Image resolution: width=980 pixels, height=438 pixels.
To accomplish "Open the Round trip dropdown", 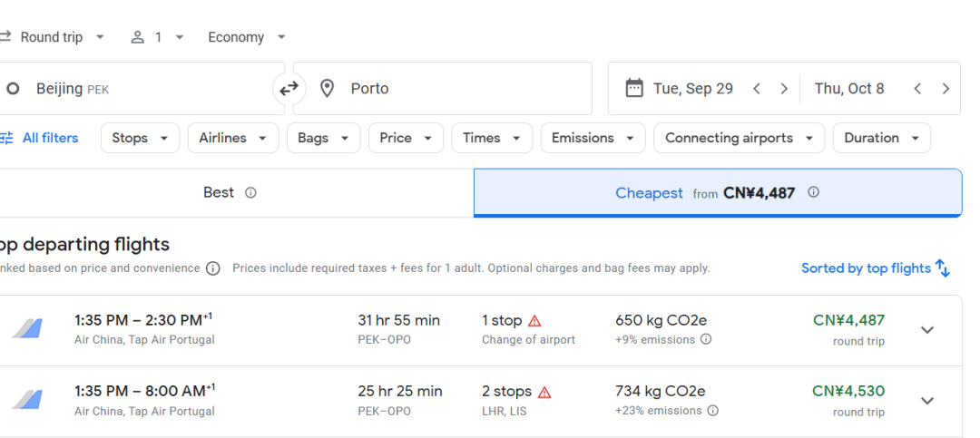I will (53, 37).
